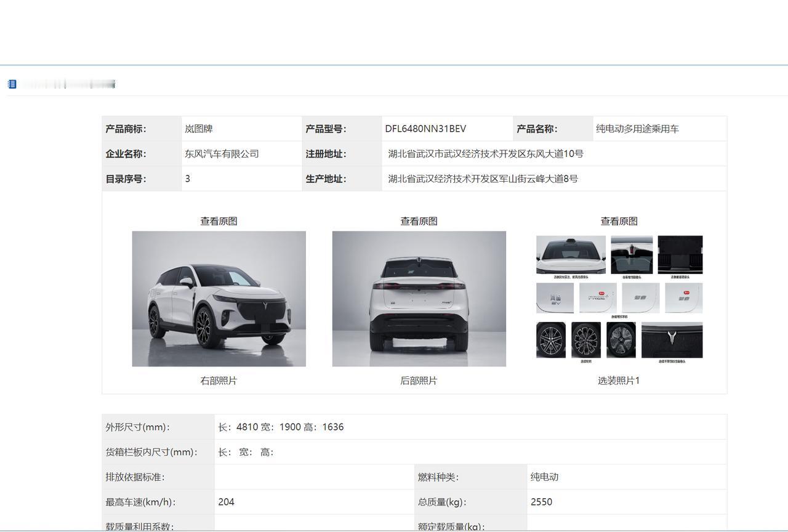The width and height of the screenshot is (788, 532).
Task: Click the 注册地址 label
Action: [326, 154]
